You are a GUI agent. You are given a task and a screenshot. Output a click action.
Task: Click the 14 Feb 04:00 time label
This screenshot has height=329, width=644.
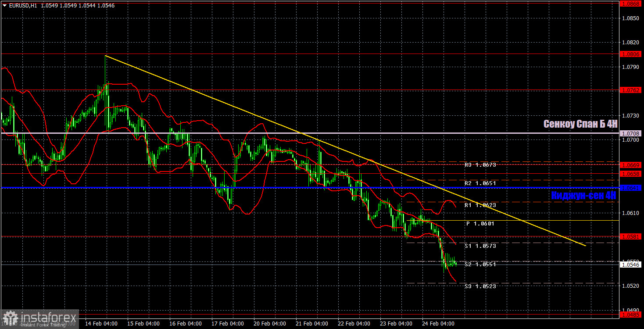click(101, 324)
